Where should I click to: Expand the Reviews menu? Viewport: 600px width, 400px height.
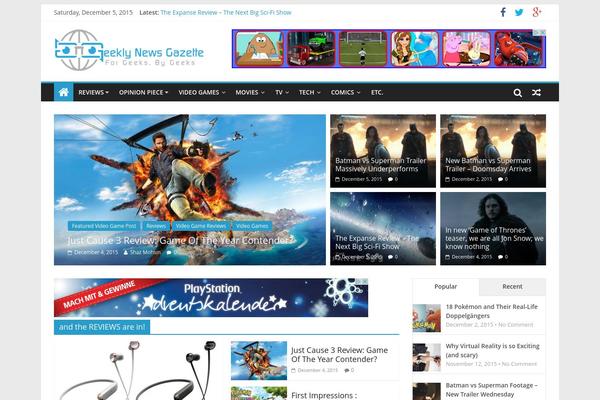tap(93, 92)
